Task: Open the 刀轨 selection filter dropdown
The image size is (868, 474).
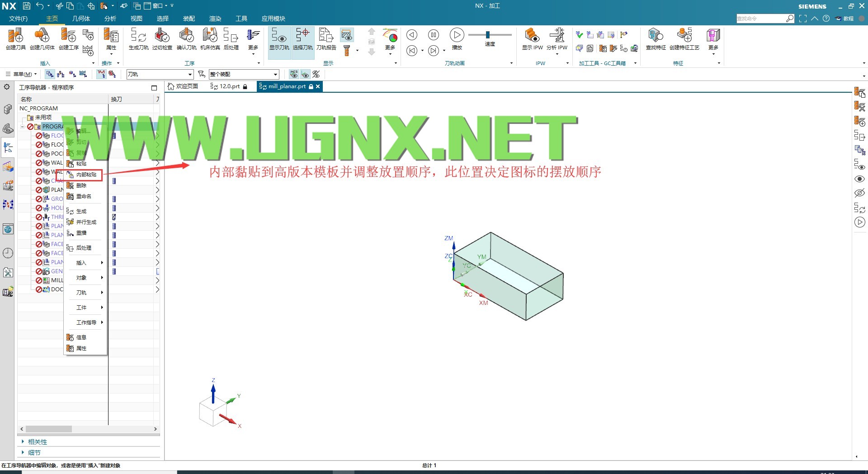Action: click(x=160, y=74)
